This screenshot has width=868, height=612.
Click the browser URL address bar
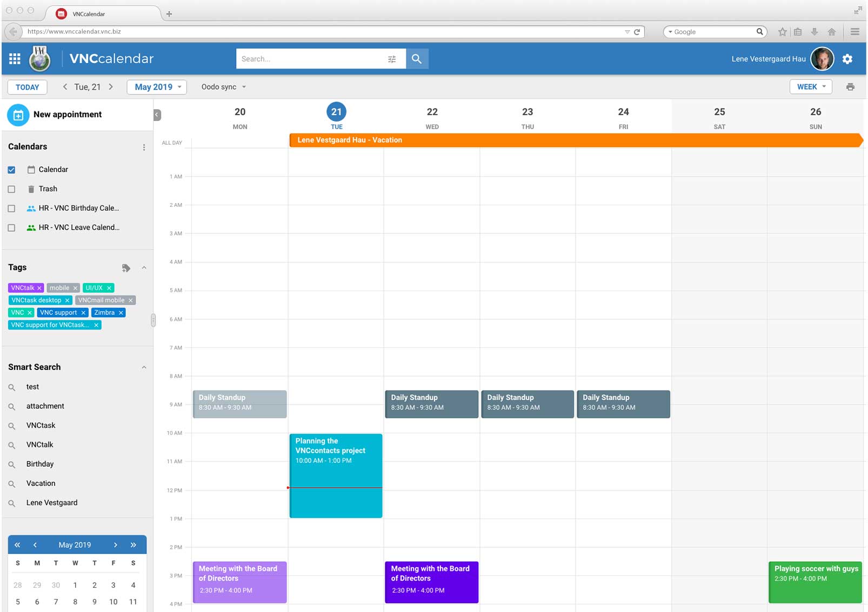[324, 32]
